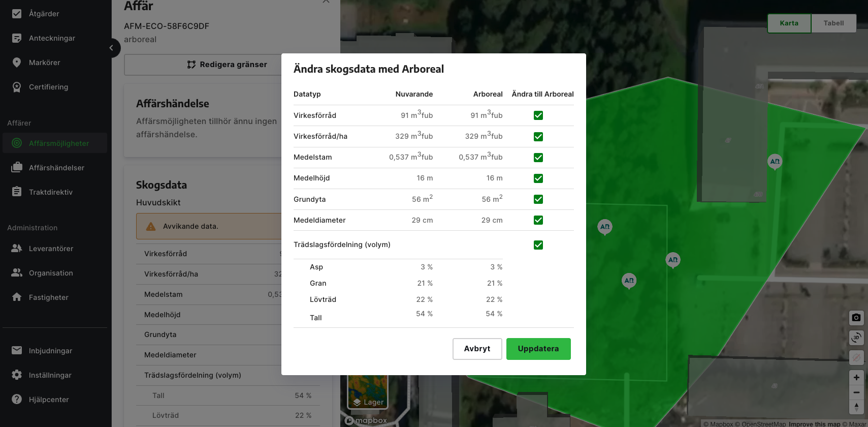Uncheck Medelhöjd checkbox
868x427 pixels.
[x=538, y=178]
